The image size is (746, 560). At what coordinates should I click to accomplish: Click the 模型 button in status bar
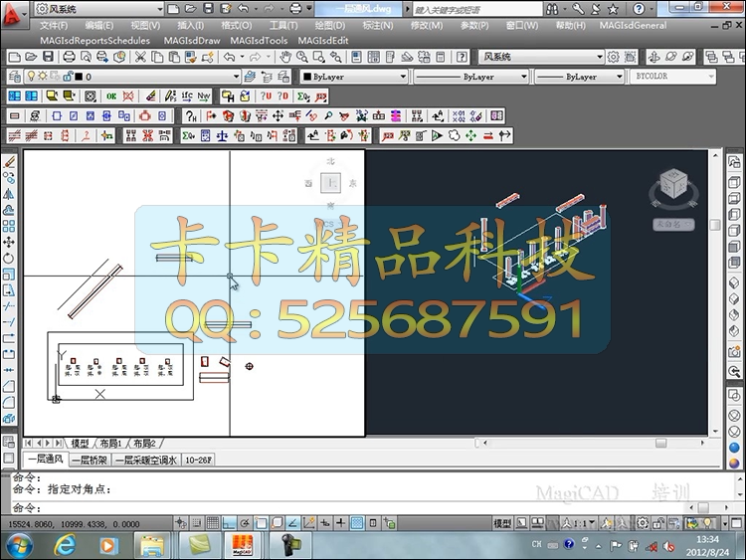click(x=502, y=523)
